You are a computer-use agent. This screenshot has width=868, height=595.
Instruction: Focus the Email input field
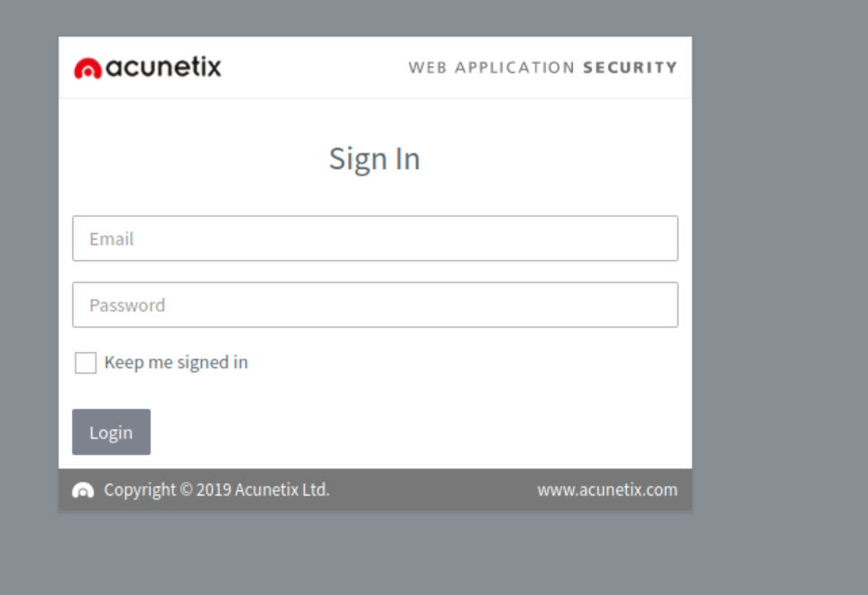coord(374,238)
